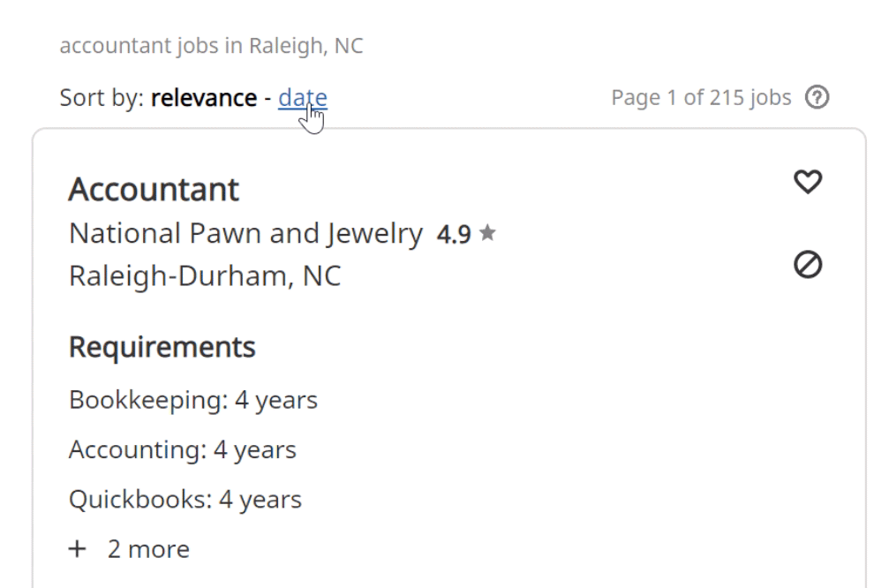889x588 pixels.
Task: Click the Raleigh-Durham, NC location text
Action: click(x=205, y=276)
